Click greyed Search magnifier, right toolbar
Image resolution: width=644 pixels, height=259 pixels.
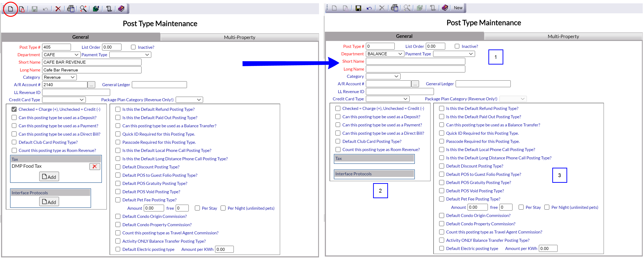click(407, 8)
